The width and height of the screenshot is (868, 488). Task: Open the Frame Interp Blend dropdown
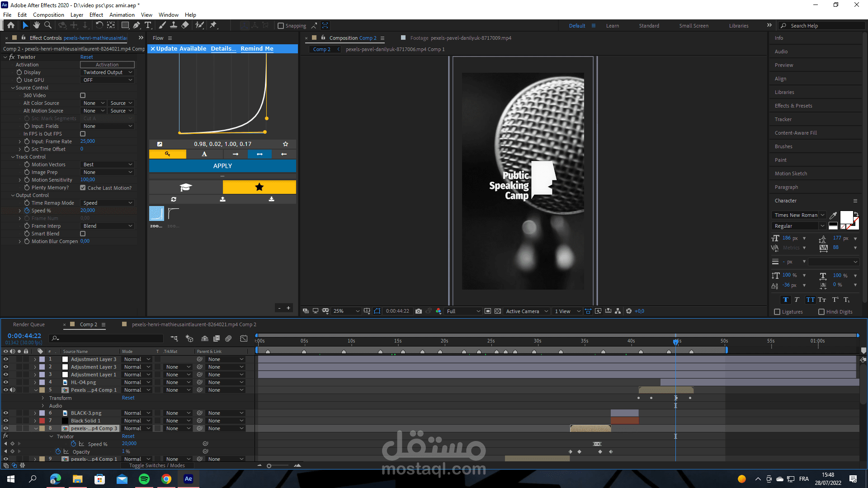coord(108,226)
